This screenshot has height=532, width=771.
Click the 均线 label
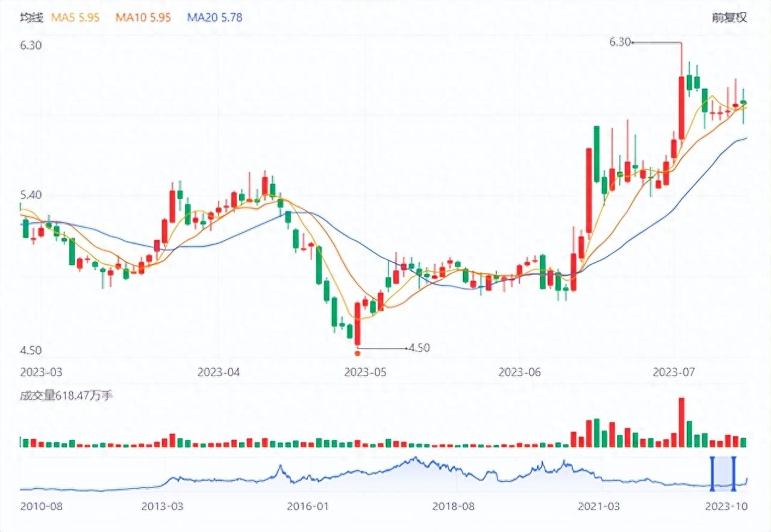tap(31, 17)
